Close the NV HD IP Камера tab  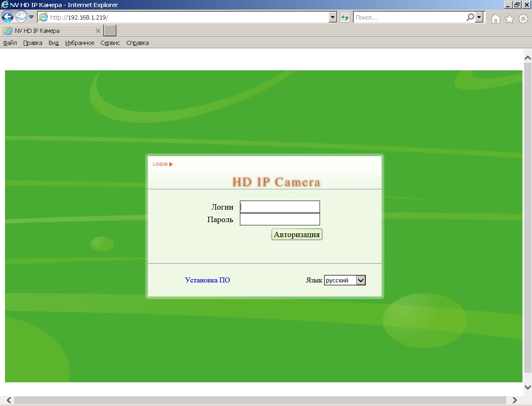[x=98, y=31]
